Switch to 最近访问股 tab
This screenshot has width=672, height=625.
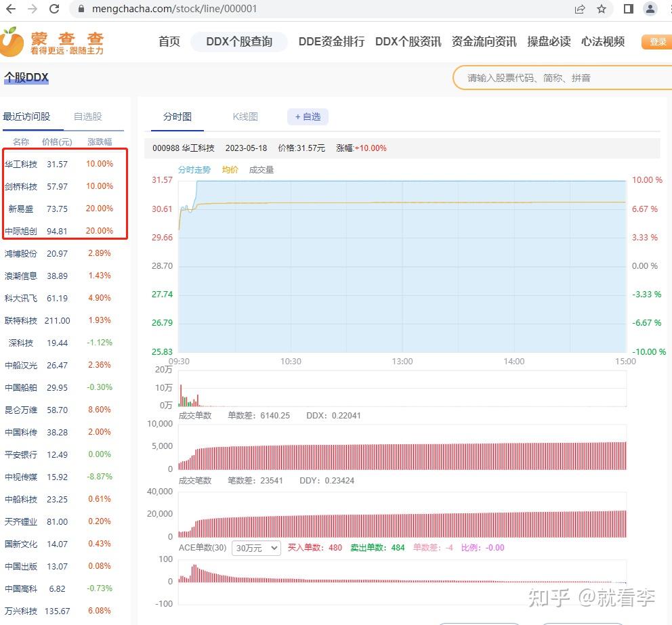(26, 116)
